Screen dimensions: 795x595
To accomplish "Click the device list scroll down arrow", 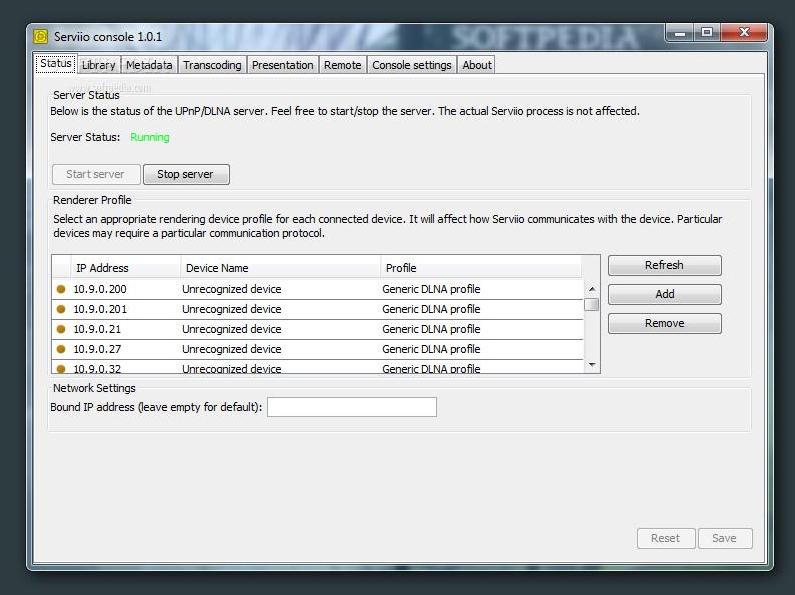I will coord(592,365).
